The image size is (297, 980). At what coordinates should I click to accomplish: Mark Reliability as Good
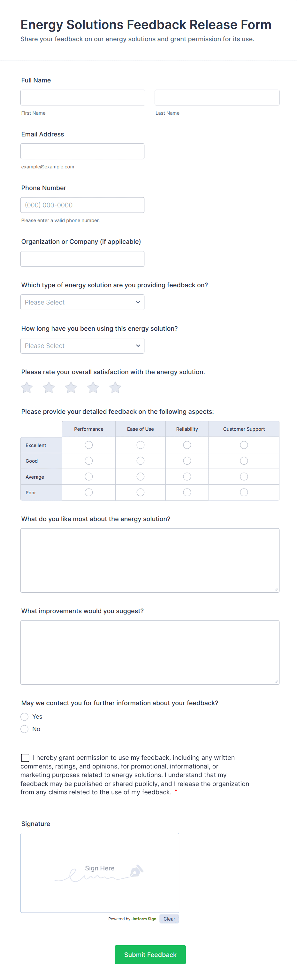(x=187, y=461)
